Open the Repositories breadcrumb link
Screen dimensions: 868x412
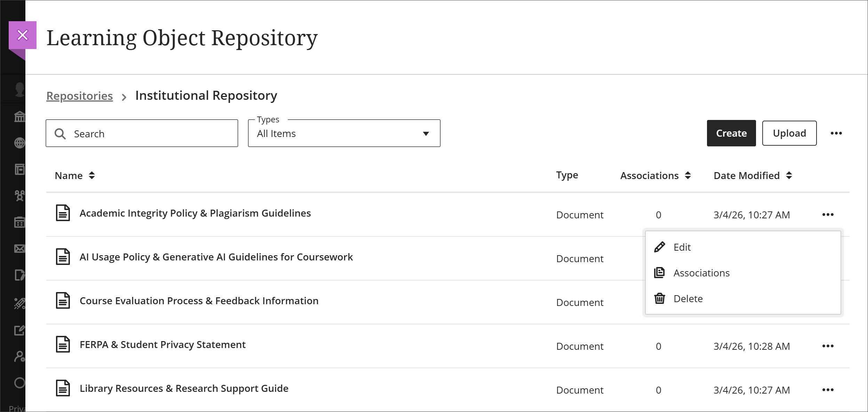(x=80, y=96)
